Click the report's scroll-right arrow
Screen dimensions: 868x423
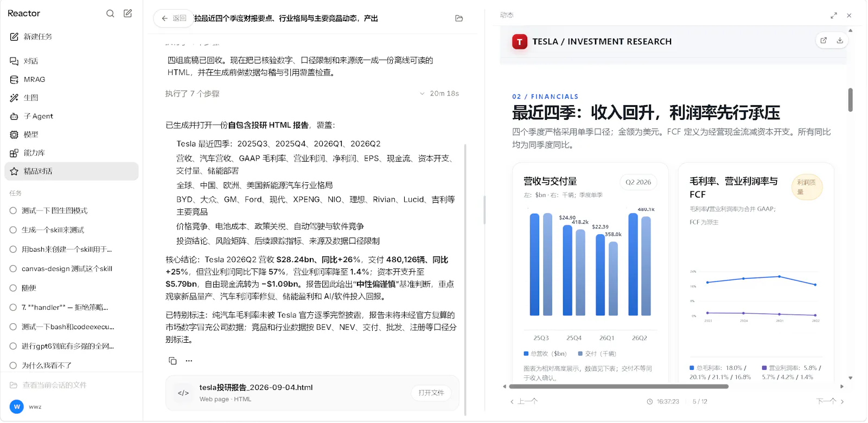(x=842, y=387)
